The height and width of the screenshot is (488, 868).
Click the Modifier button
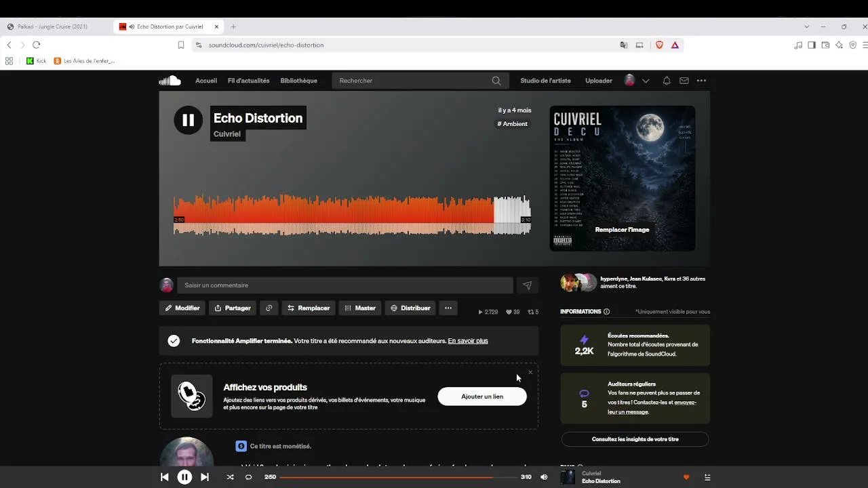pyautogui.click(x=182, y=308)
